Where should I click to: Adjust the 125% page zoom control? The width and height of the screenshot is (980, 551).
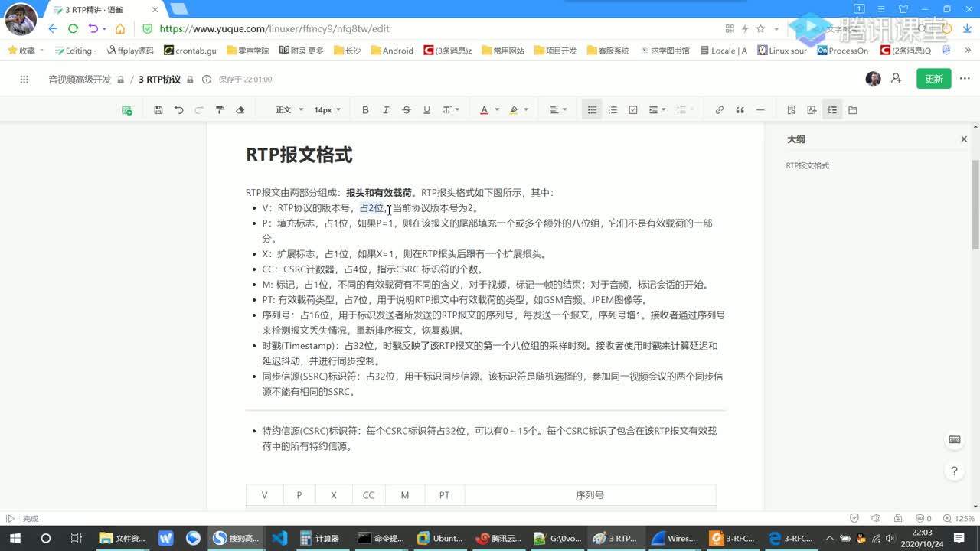[958, 518]
